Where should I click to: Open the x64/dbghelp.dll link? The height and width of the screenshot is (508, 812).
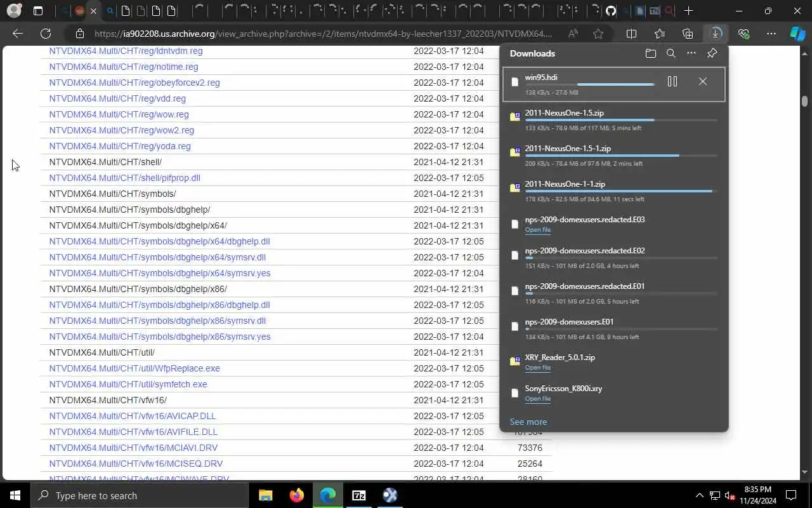tap(159, 241)
